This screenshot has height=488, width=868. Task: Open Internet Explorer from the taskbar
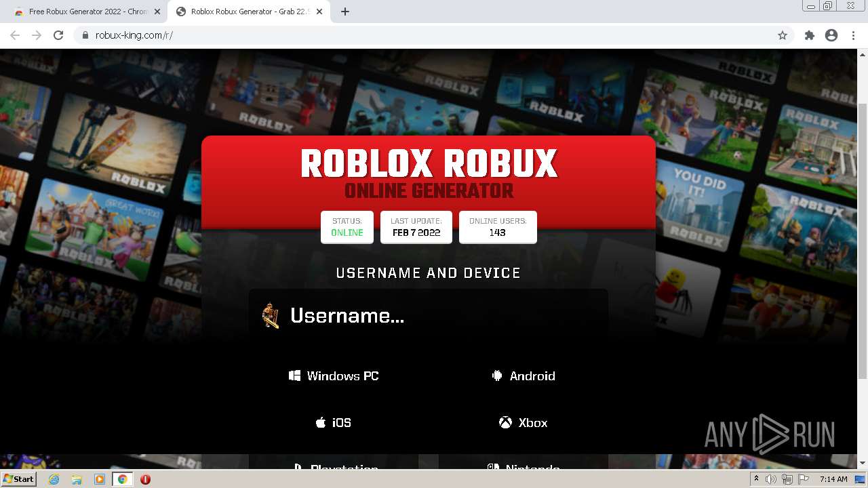tap(54, 479)
